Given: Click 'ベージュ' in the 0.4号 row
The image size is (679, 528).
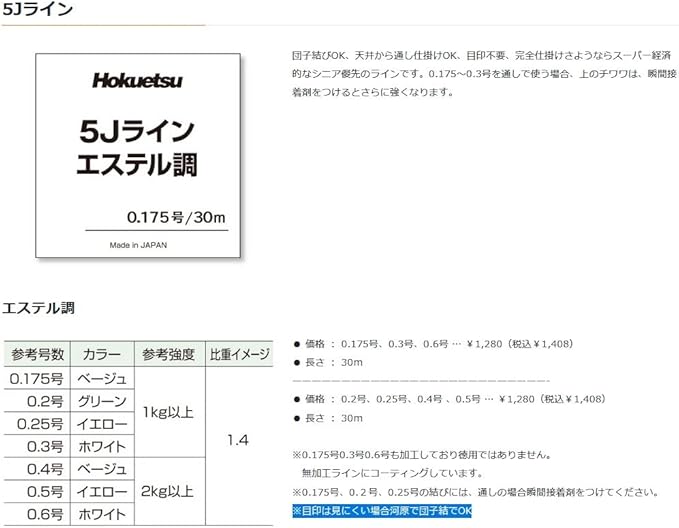Looking at the screenshot, I should pos(102,469).
